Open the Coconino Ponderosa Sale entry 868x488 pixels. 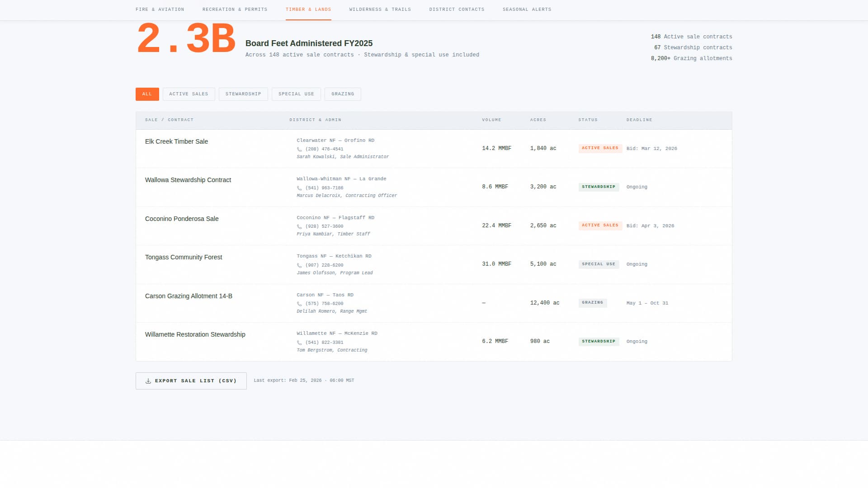pyautogui.click(x=182, y=219)
